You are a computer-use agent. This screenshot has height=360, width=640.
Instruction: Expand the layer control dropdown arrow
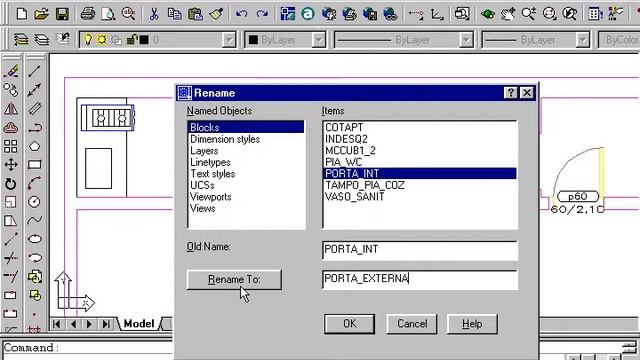[x=229, y=40]
